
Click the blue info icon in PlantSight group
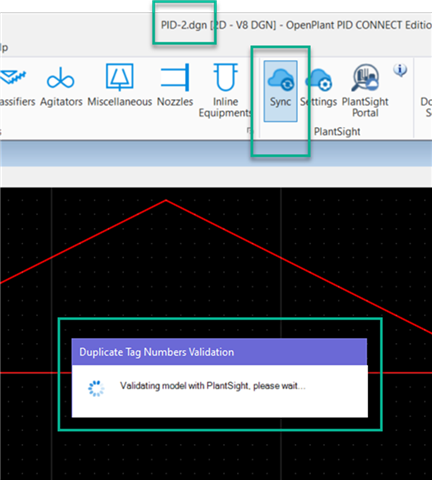(400, 70)
